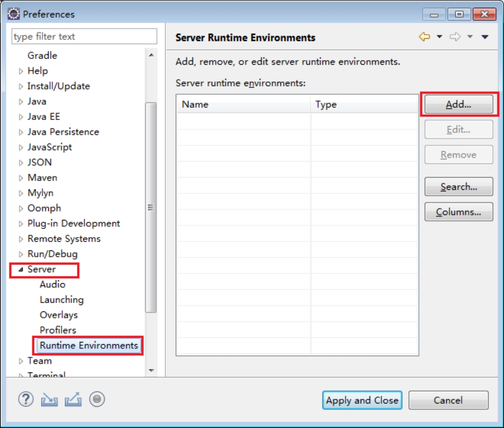Select JavaScript in the tree
This screenshot has width=504, height=428.
click(x=50, y=147)
